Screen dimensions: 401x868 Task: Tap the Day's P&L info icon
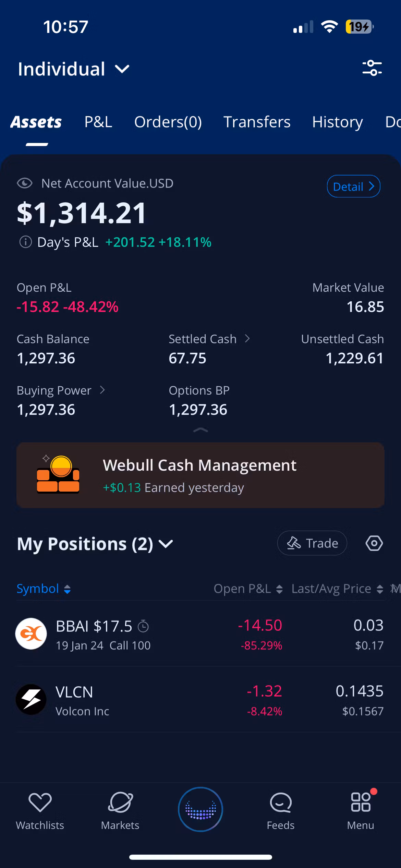pos(25,242)
